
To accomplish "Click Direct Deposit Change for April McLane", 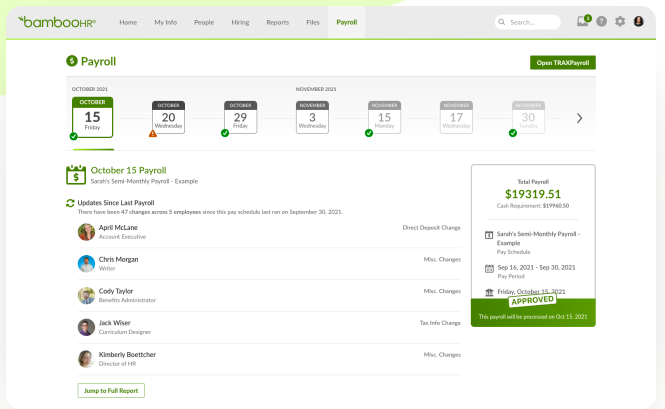I will (x=431, y=228).
